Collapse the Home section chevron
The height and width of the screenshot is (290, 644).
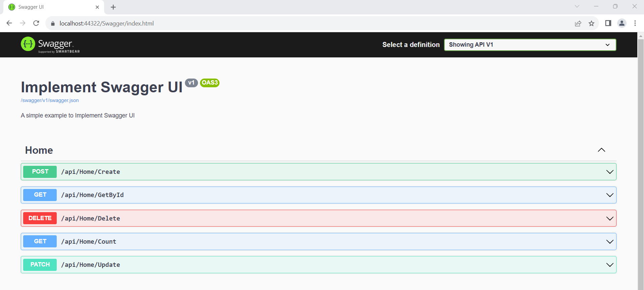(601, 150)
